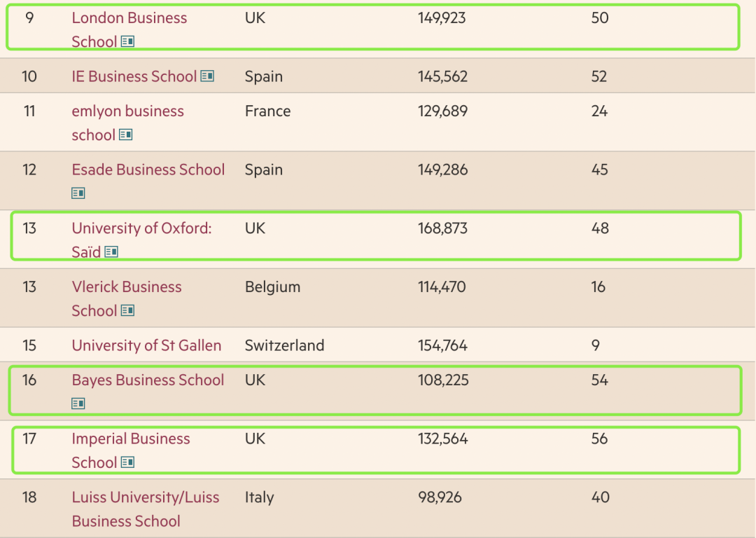Open London Business School link

[129, 29]
